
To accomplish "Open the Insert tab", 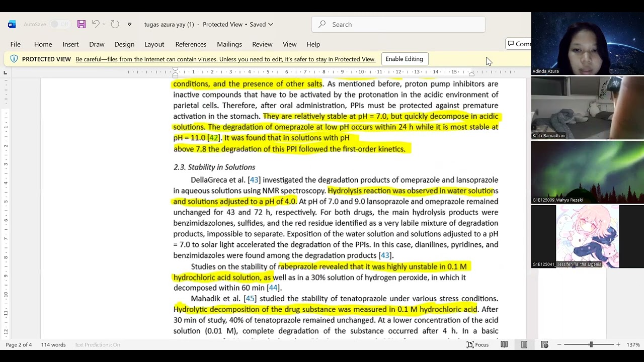I will tap(71, 44).
